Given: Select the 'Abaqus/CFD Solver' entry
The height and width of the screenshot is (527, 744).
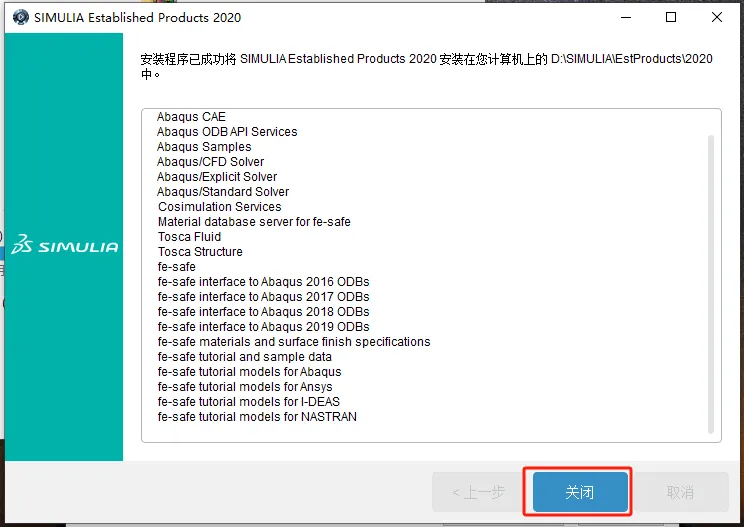Looking at the screenshot, I should pos(210,162).
